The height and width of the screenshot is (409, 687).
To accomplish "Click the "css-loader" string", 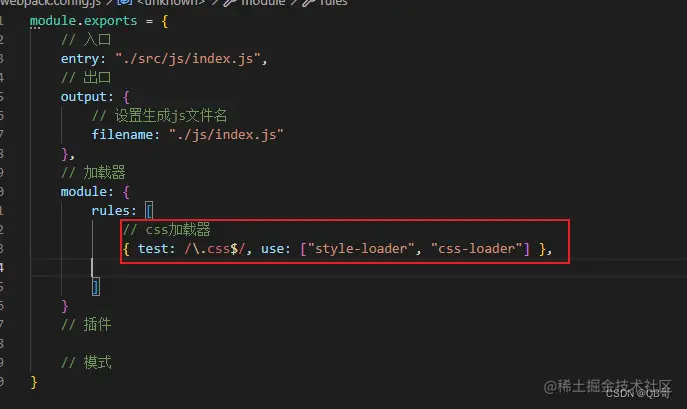I will point(477,249).
